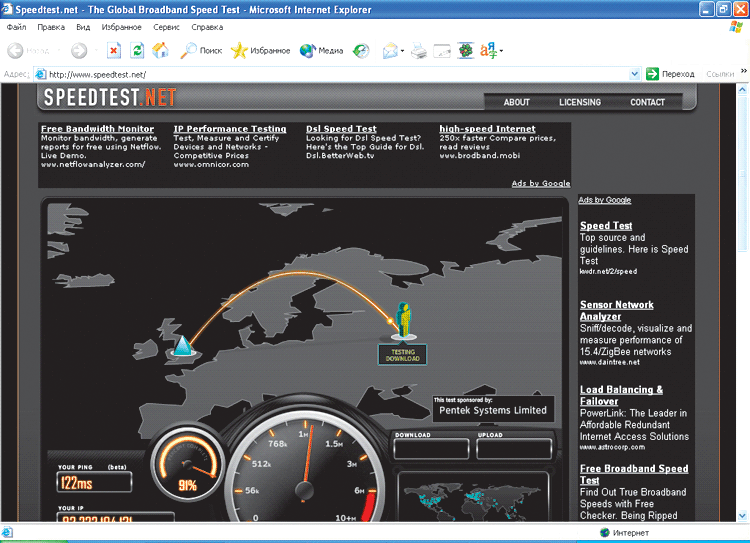Click the Back navigation arrow button
The width and height of the screenshot is (750, 543).
(x=15, y=50)
